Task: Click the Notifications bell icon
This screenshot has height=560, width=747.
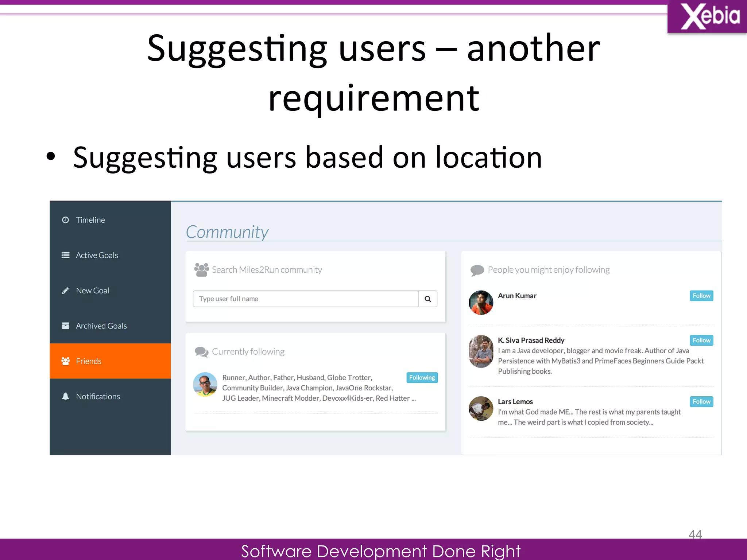Action: (x=65, y=396)
